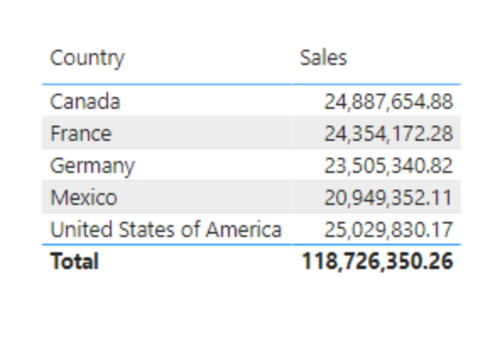This screenshot has height=361, width=495.
Task: Click Canada sales value 24,887,654.88
Action: [388, 101]
